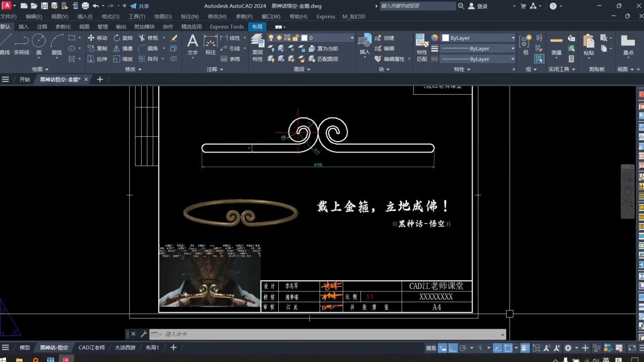
Task: Select the Text (文字) tool
Action: click(x=193, y=45)
